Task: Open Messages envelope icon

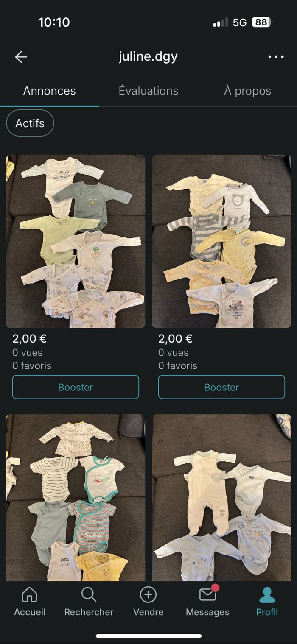Action: tap(208, 594)
